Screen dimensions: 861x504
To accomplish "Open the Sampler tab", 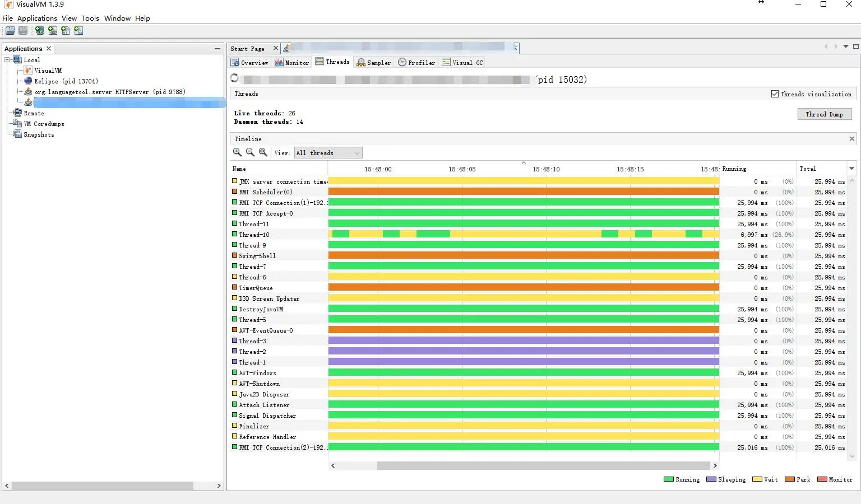I will [x=374, y=62].
